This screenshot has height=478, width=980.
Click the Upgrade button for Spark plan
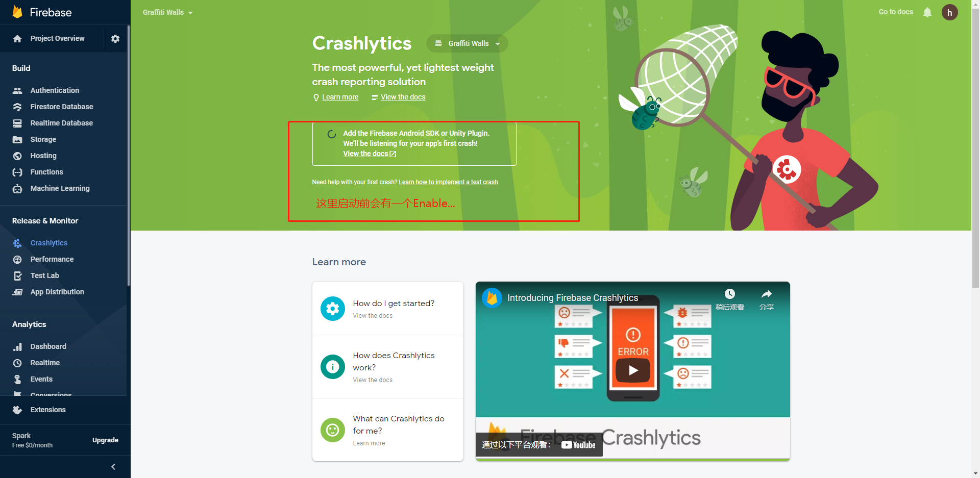[x=105, y=440]
